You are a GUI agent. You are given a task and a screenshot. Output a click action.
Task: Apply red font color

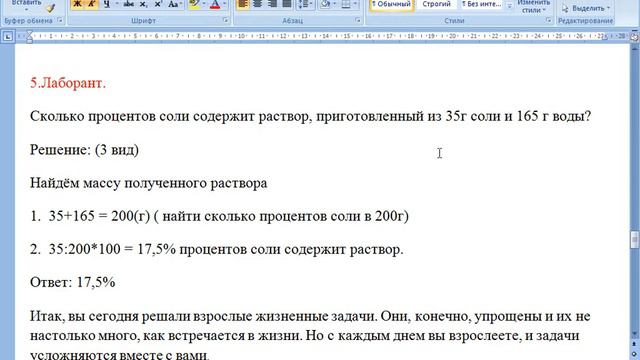[x=215, y=4]
